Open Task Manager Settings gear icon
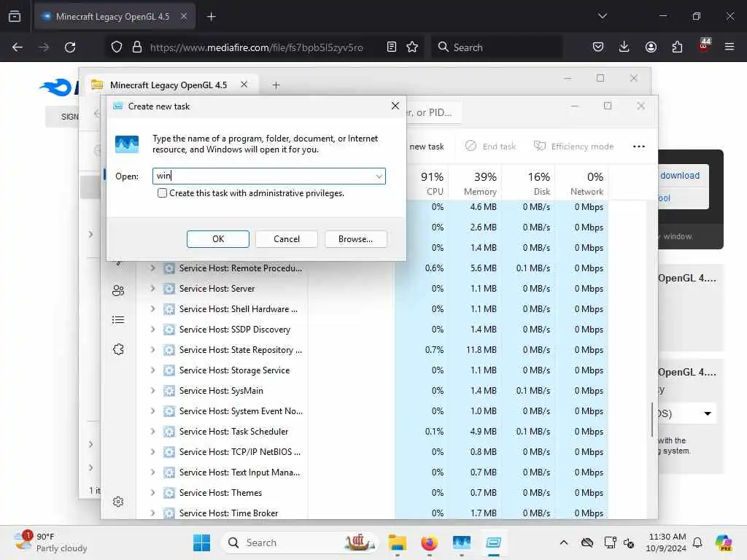 tap(118, 502)
